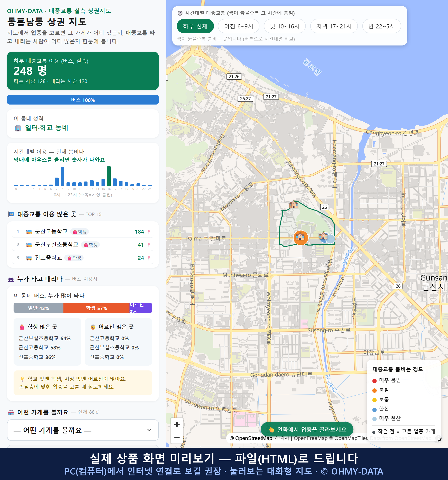
Task: Click the Gunsan 군산시 city label
Action: tap(434, 282)
